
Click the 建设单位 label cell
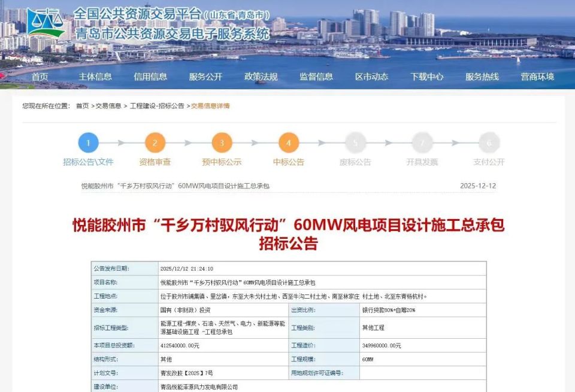point(125,386)
